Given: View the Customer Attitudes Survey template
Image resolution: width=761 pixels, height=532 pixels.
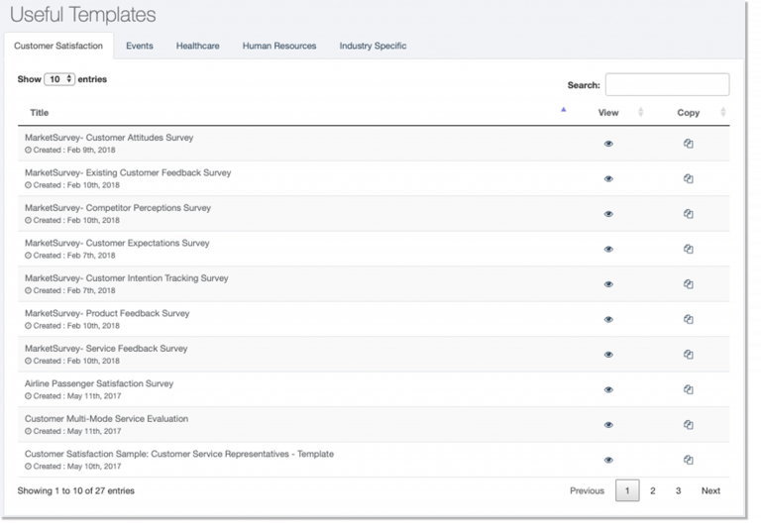Looking at the screenshot, I should coord(608,144).
